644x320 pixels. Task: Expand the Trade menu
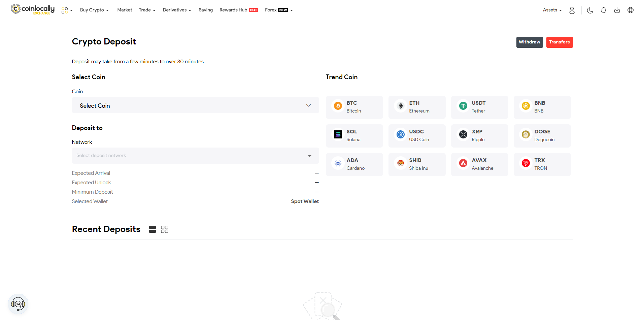click(x=147, y=10)
